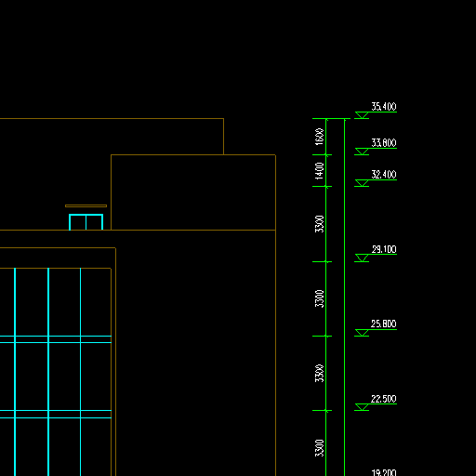Select the 1400 vertical dimension text
Image resolution: width=476 pixels, height=476 pixels.
[x=319, y=171]
